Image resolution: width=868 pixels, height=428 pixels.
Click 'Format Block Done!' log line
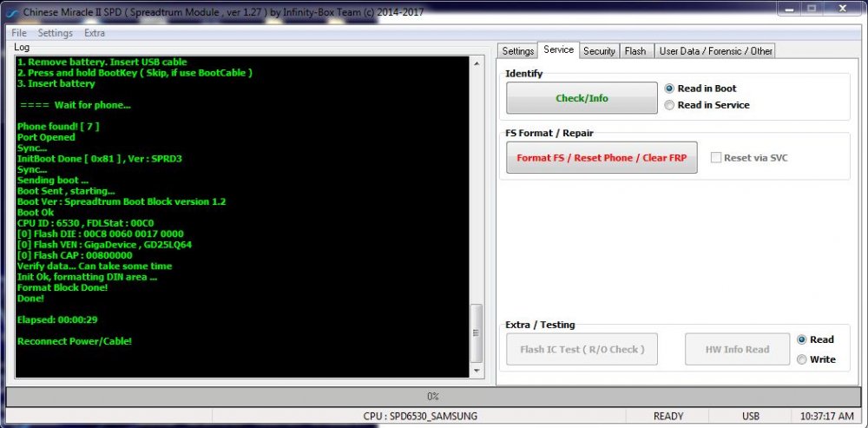point(62,288)
